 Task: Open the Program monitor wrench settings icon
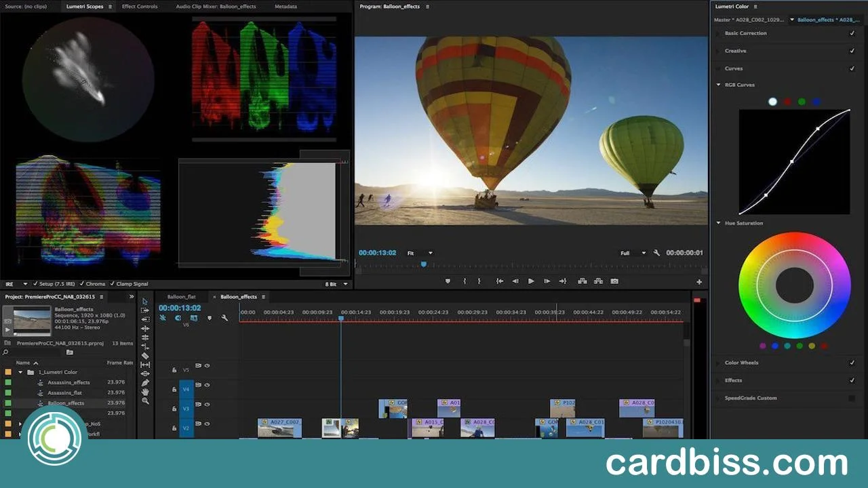pos(656,252)
